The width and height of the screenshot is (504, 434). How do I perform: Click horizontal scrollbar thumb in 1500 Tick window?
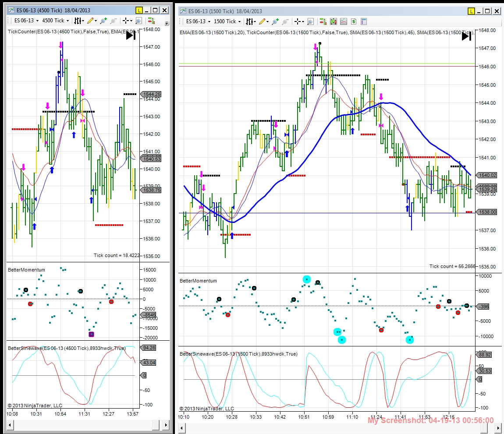coord(484,428)
